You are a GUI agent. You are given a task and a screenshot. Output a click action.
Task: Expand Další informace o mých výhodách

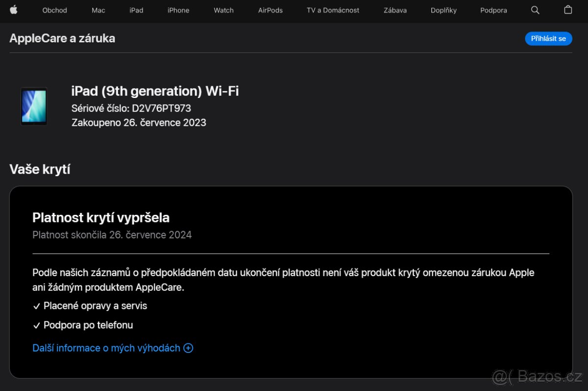click(x=106, y=348)
